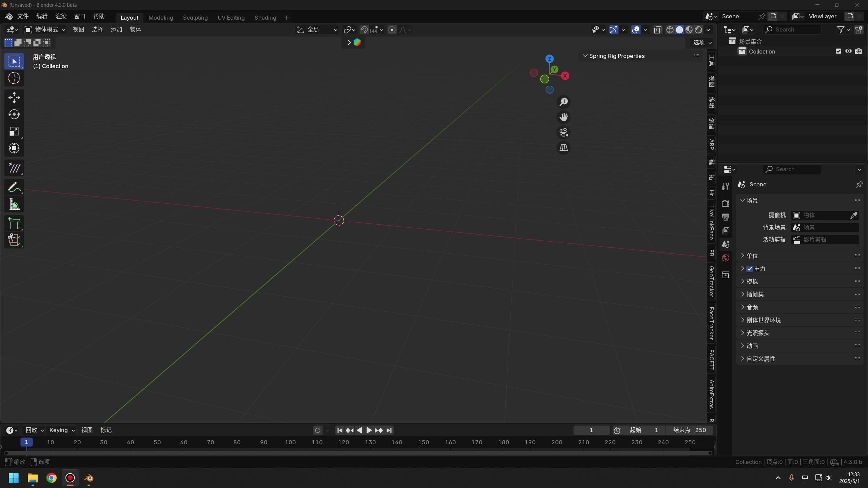Image resolution: width=868 pixels, height=488 pixels.
Task: Open the 物体模式 mode dropdown
Action: (45, 30)
